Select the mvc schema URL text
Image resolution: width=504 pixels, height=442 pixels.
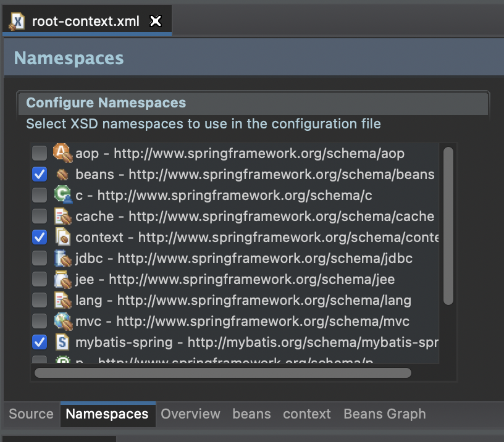(x=263, y=321)
